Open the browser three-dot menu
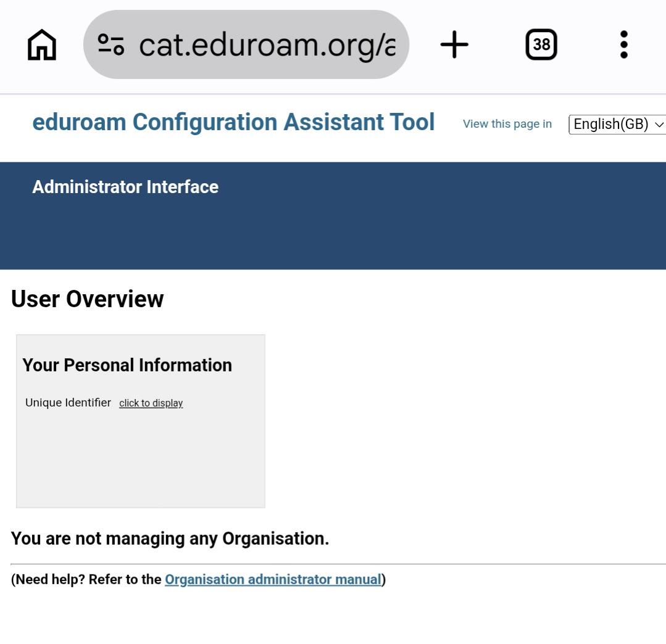The height and width of the screenshot is (644, 666). [x=623, y=44]
